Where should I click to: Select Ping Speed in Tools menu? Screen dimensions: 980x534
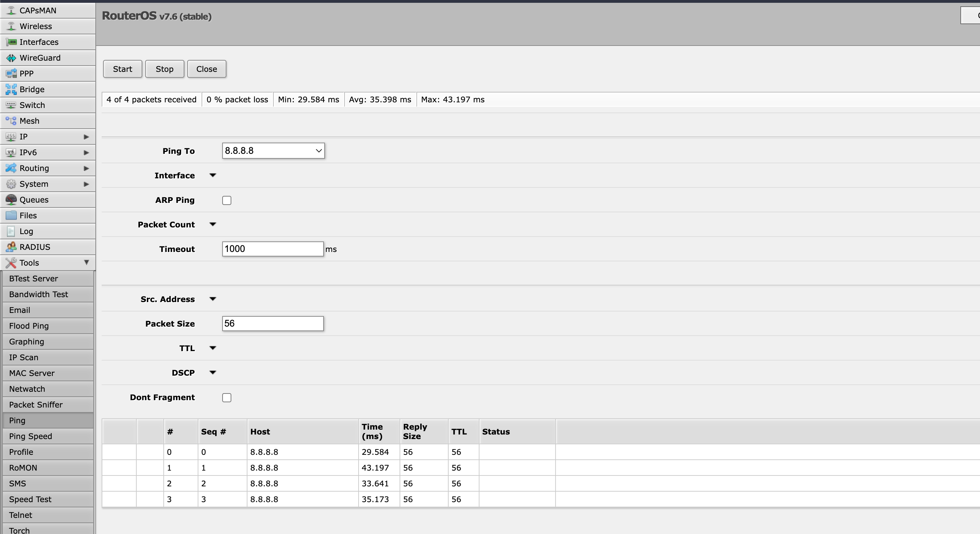pyautogui.click(x=48, y=437)
